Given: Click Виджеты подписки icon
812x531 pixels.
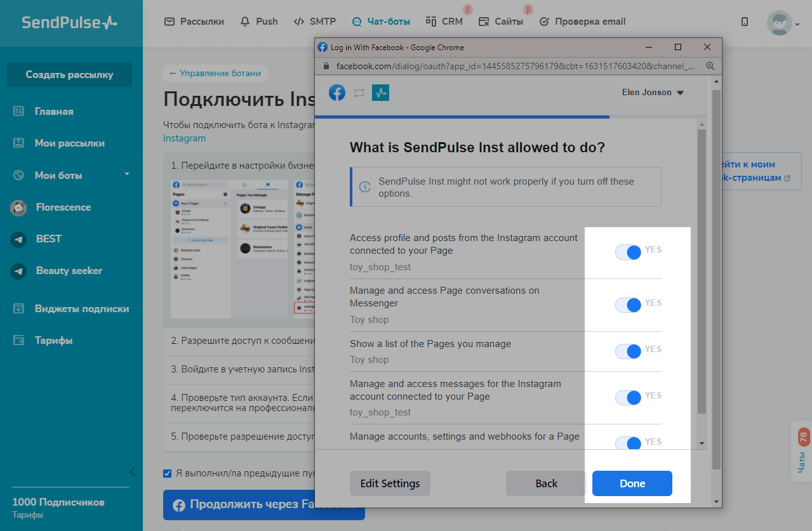Looking at the screenshot, I should 18,308.
